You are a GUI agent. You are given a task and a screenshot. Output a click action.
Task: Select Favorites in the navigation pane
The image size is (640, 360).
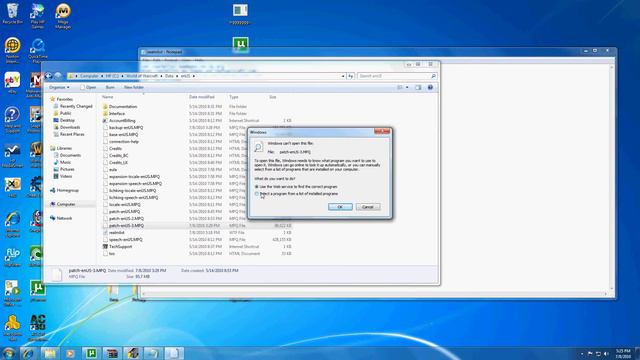pos(64,99)
